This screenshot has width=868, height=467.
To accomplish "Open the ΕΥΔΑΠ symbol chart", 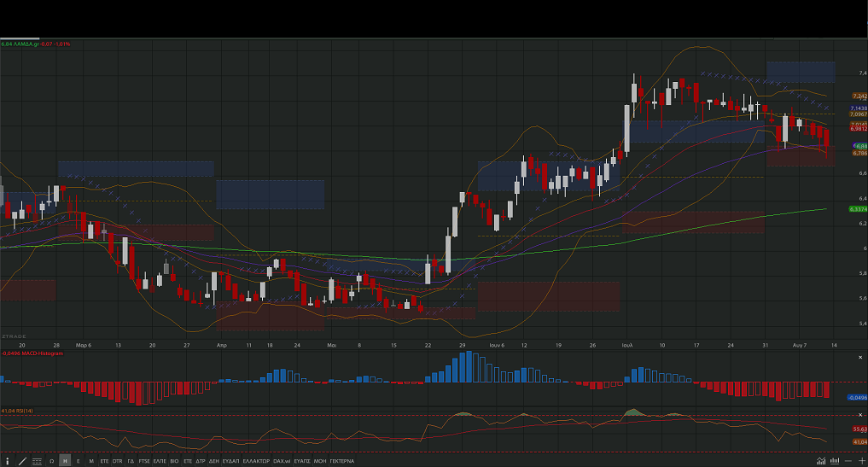I will pos(230,461).
